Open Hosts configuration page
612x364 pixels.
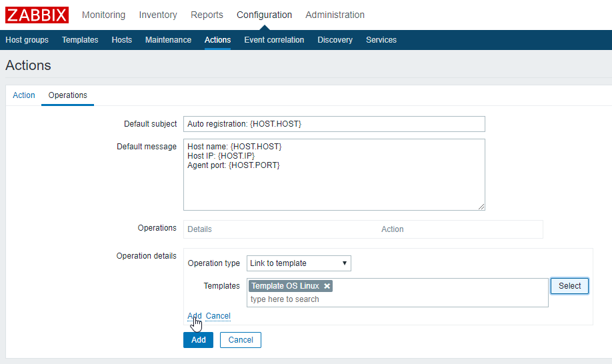pos(121,40)
